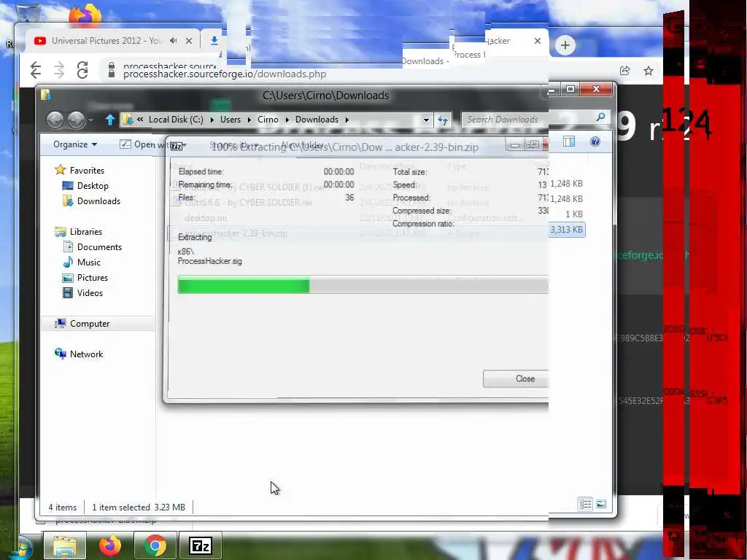Expand the Cirno breadcrumb arrow
The height and width of the screenshot is (560, 747).
click(x=287, y=120)
